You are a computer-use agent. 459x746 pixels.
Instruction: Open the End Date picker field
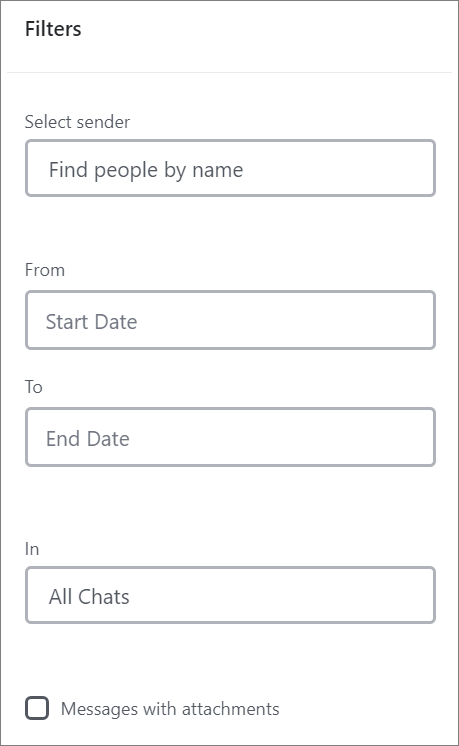[230, 437]
